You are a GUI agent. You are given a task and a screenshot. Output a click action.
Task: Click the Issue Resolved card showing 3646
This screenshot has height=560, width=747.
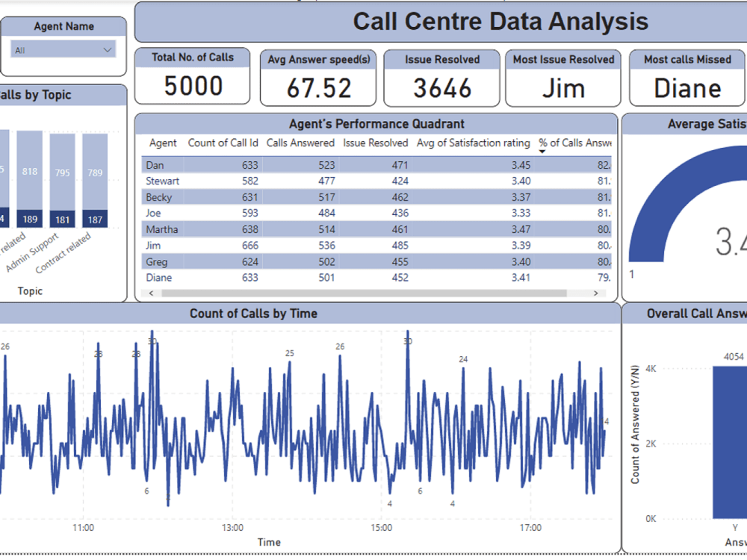click(x=441, y=77)
